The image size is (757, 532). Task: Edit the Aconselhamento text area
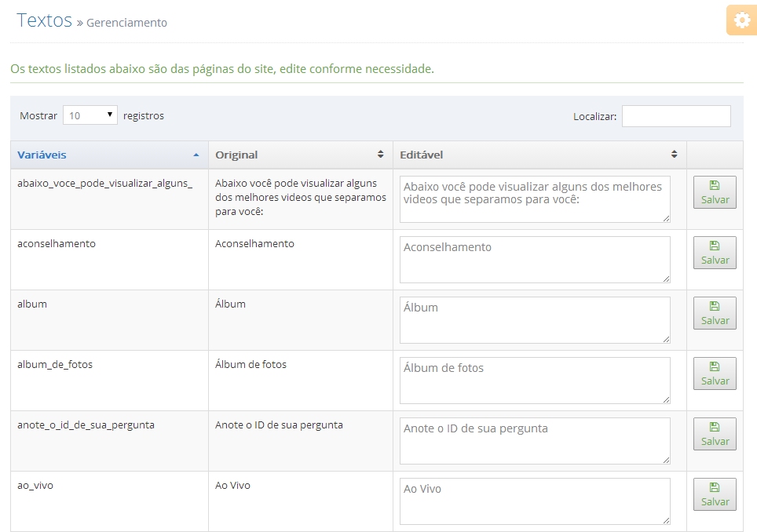point(535,260)
